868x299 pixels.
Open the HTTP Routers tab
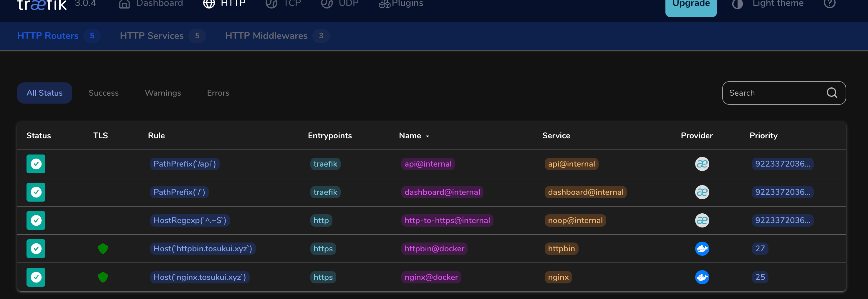(59, 36)
